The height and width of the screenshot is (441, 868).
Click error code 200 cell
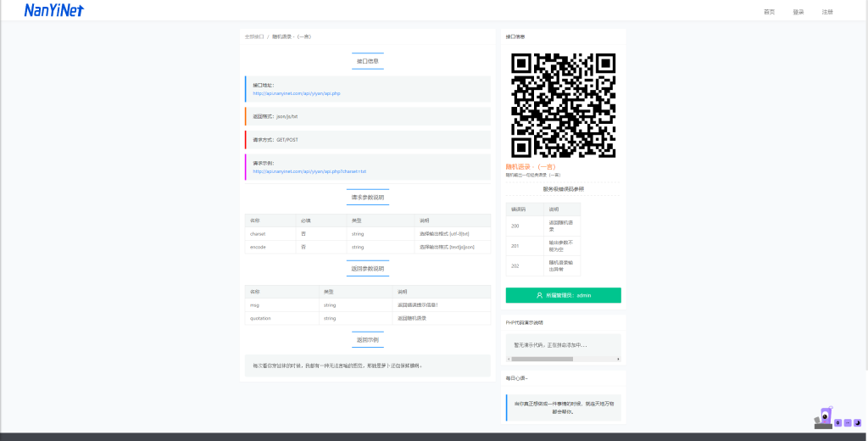pos(525,226)
